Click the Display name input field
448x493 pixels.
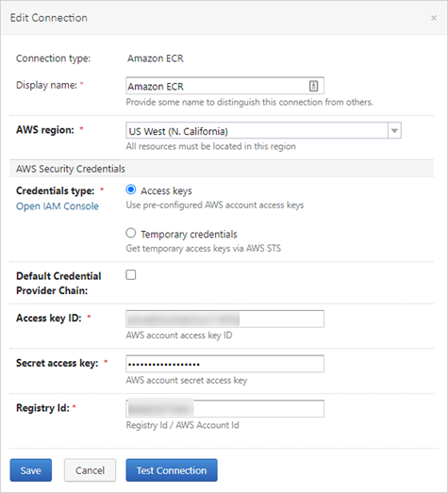(224, 86)
